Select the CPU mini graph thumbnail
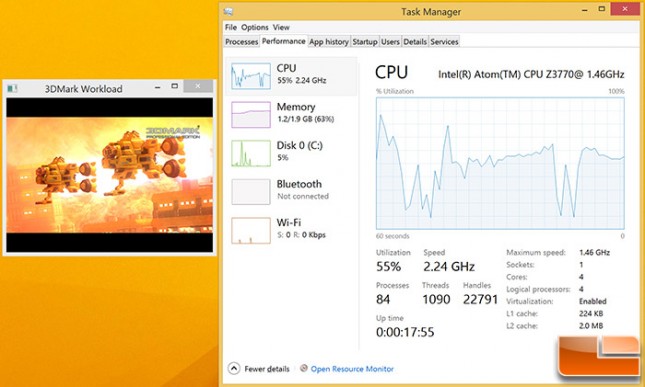The width and height of the screenshot is (645, 387). [251, 76]
